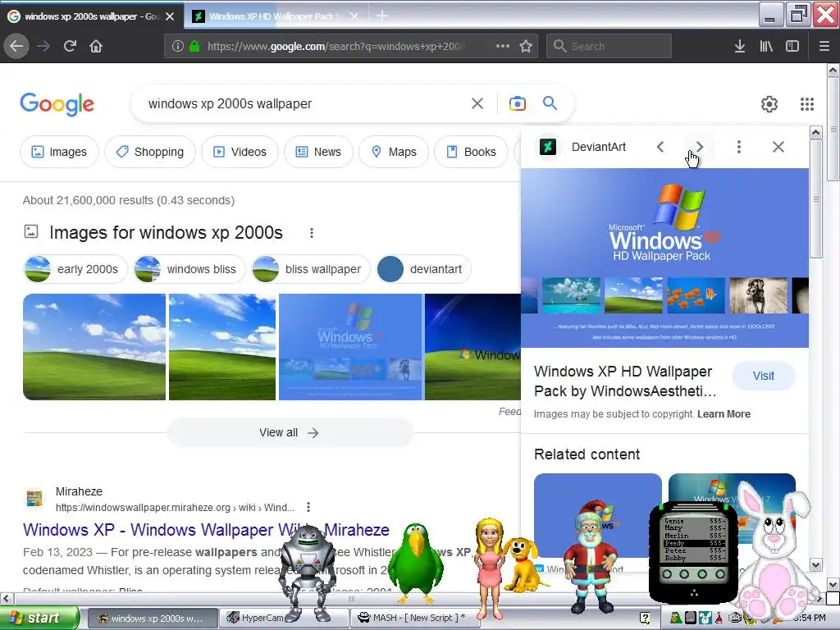This screenshot has width=840, height=630.
Task: Open options beside Images for windows xp 2000s
Action: (x=311, y=232)
